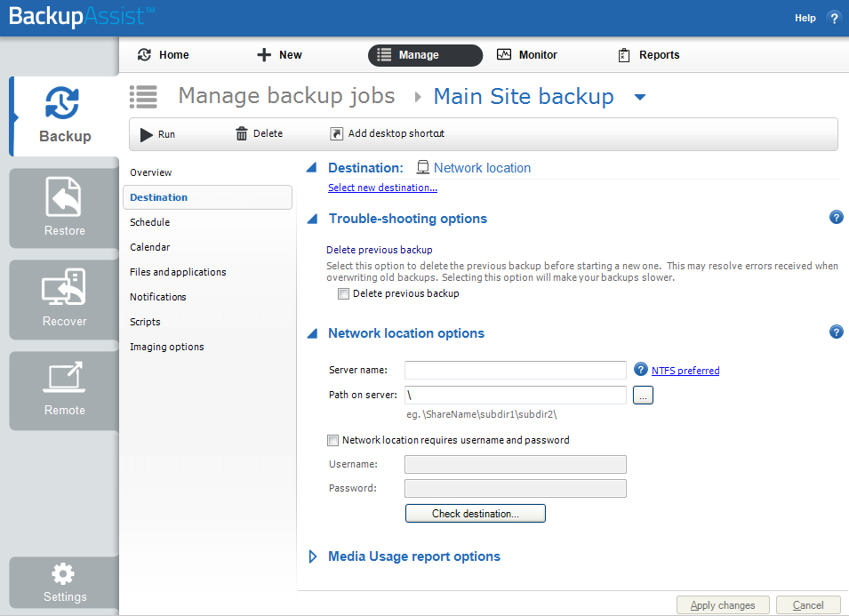Screen dimensions: 849x616
Task: Open help for Network location options
Action: coord(836,332)
